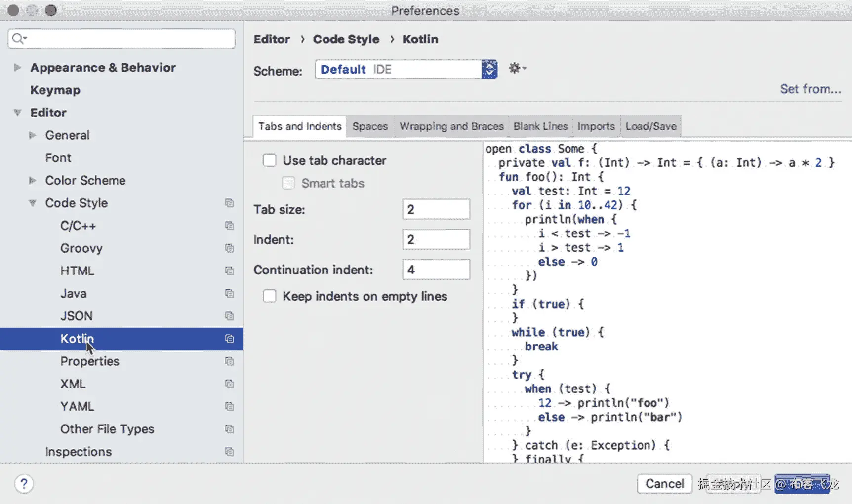
Task: Switch to the Wrapping and Braces tab
Action: 451,126
